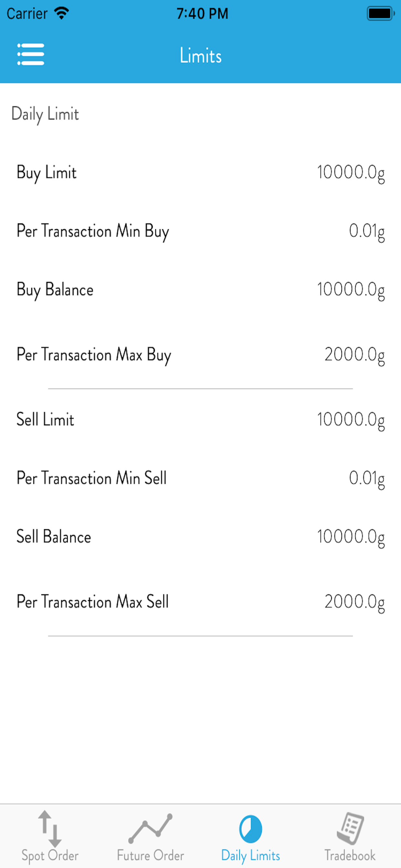Tap Per Transaction Max Sell row
Viewport: 401px width, 868px height.
pos(200,602)
